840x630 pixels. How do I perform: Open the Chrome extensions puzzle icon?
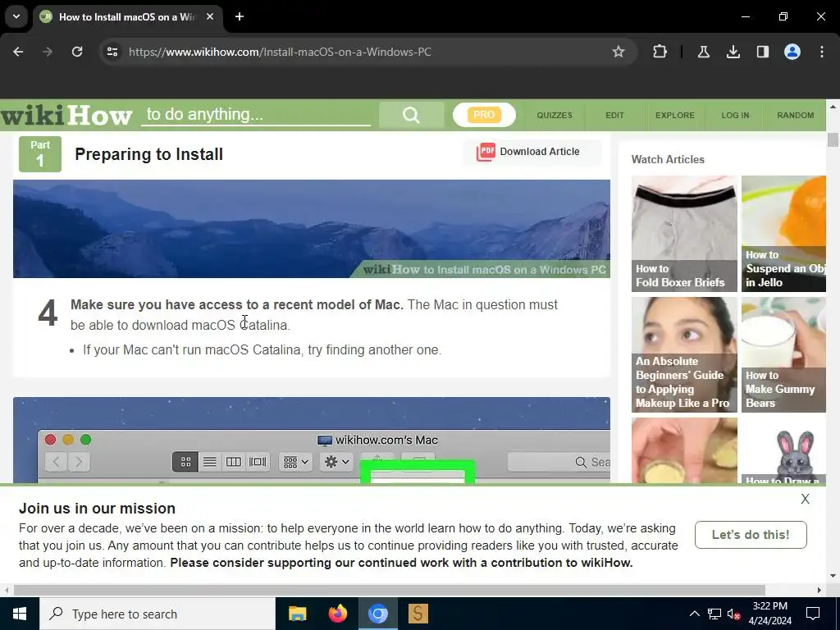point(660,52)
